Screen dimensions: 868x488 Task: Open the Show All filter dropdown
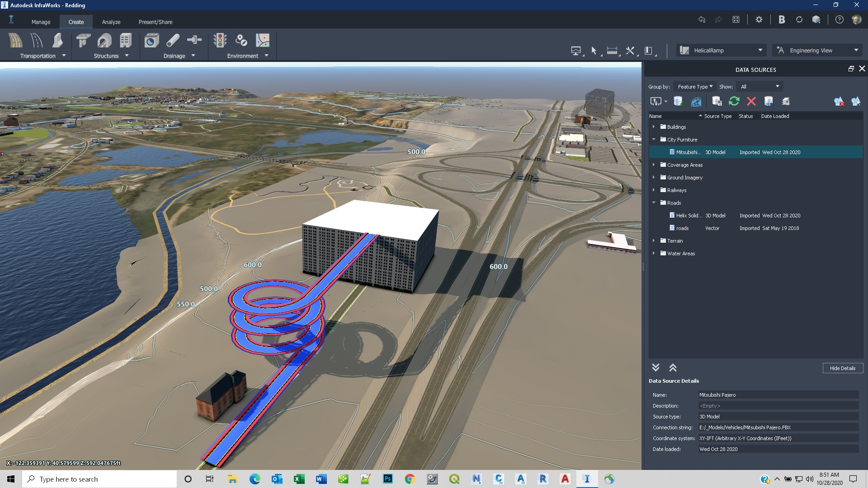(x=759, y=86)
